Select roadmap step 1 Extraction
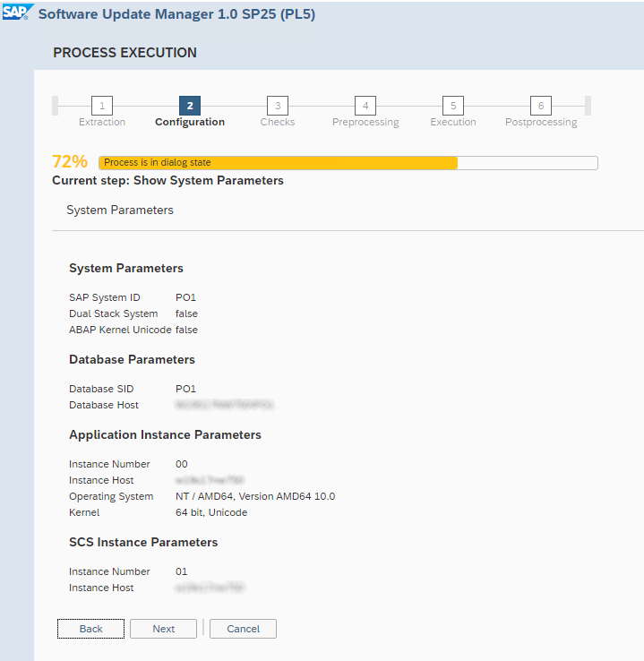This screenshot has height=661, width=644. 102,106
